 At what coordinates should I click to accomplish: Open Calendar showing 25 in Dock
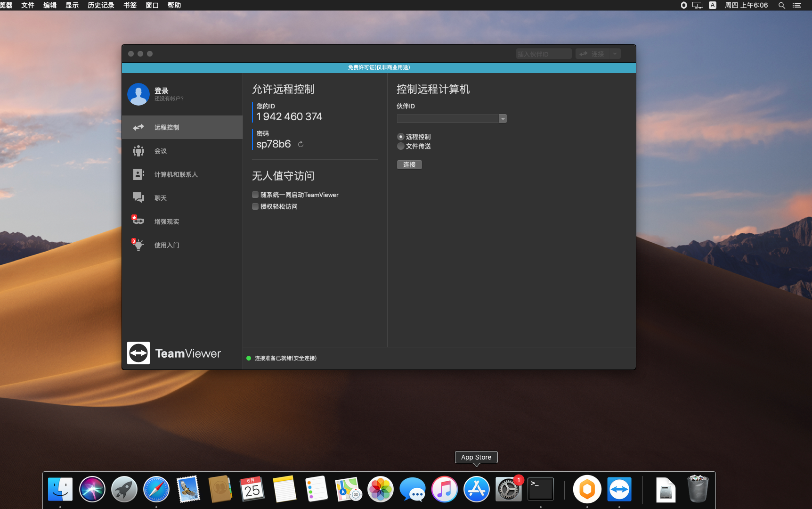click(x=252, y=489)
